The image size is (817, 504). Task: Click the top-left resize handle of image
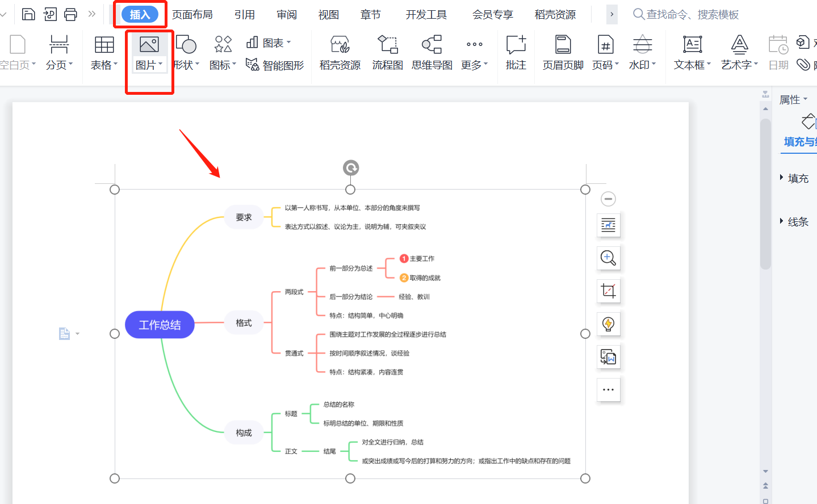pyautogui.click(x=115, y=190)
